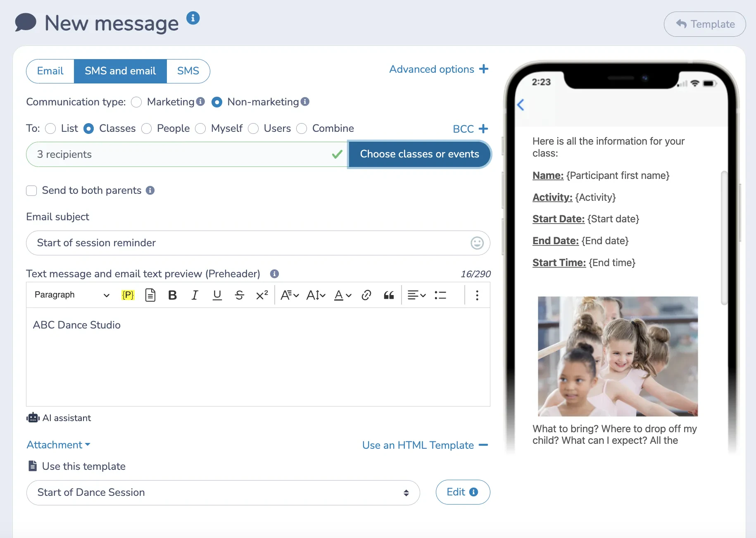Click the info icon next to Non-marketing
756x538 pixels.
click(x=305, y=102)
